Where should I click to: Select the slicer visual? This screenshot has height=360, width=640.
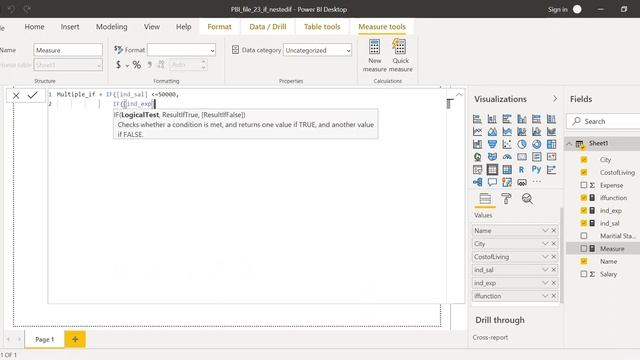click(477, 169)
